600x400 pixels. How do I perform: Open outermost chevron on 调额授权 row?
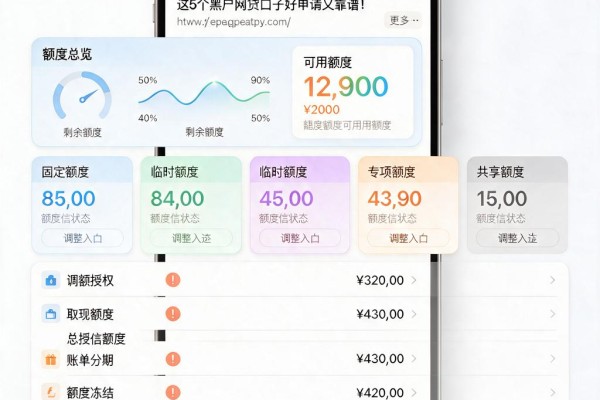pyautogui.click(x=553, y=280)
